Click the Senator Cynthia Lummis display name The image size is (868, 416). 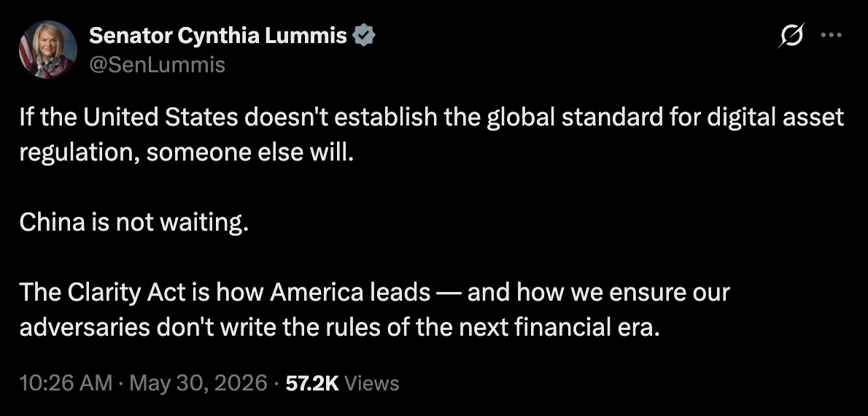(x=218, y=36)
